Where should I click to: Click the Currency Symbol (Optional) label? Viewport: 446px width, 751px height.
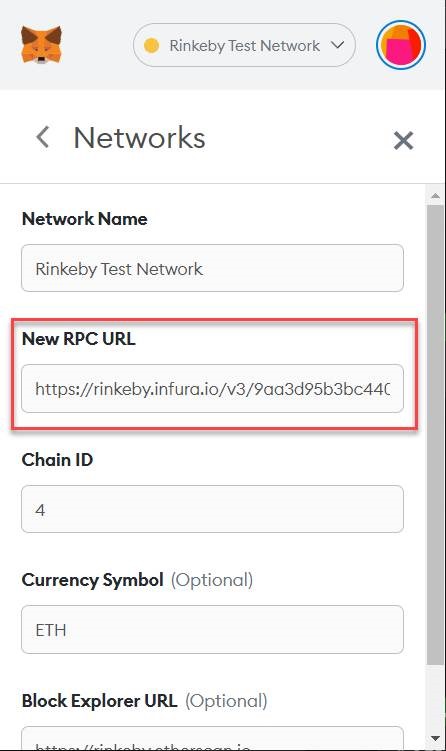pyautogui.click(x=137, y=580)
